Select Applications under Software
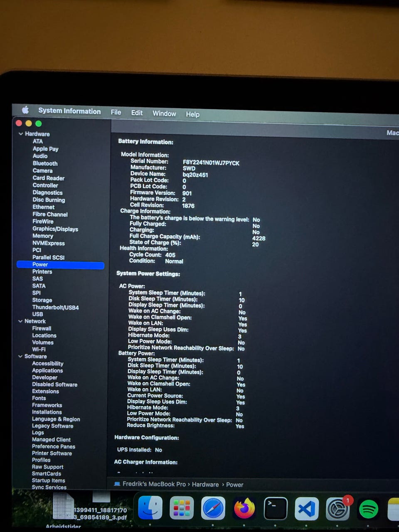The width and height of the screenshot is (399, 532). [47, 371]
